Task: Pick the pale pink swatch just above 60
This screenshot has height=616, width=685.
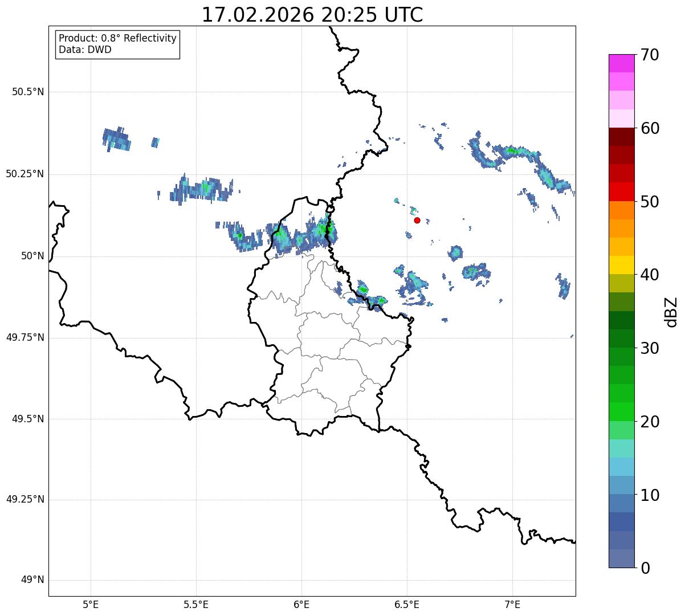Action: pos(622,119)
